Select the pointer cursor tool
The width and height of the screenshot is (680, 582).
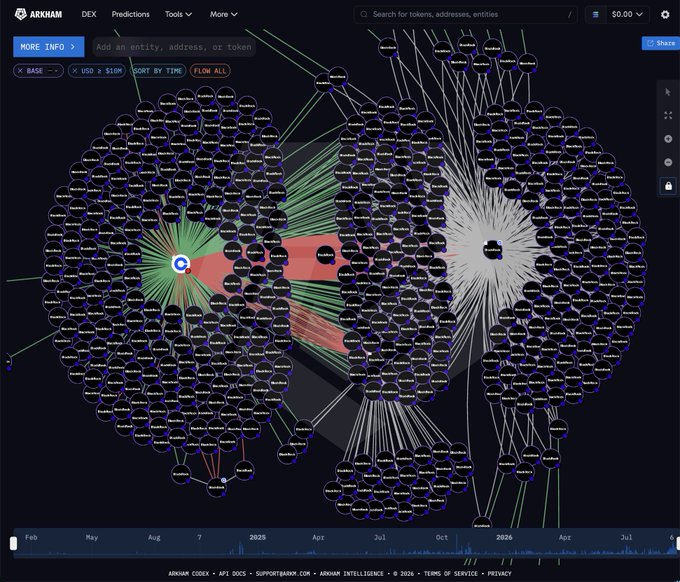coord(668,92)
